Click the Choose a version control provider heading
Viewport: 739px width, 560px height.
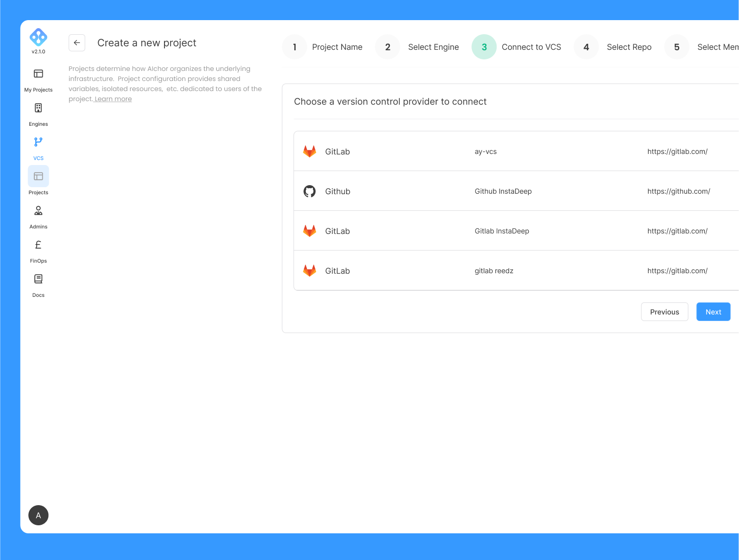(390, 102)
